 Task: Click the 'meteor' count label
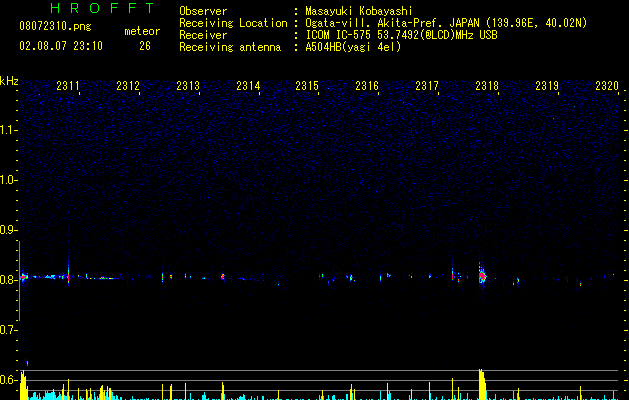(142, 31)
